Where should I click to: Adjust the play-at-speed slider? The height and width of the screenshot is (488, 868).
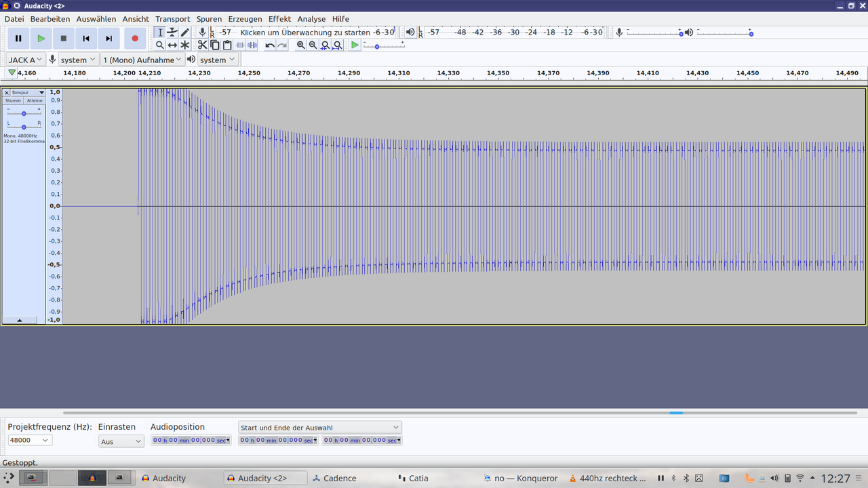(384, 45)
